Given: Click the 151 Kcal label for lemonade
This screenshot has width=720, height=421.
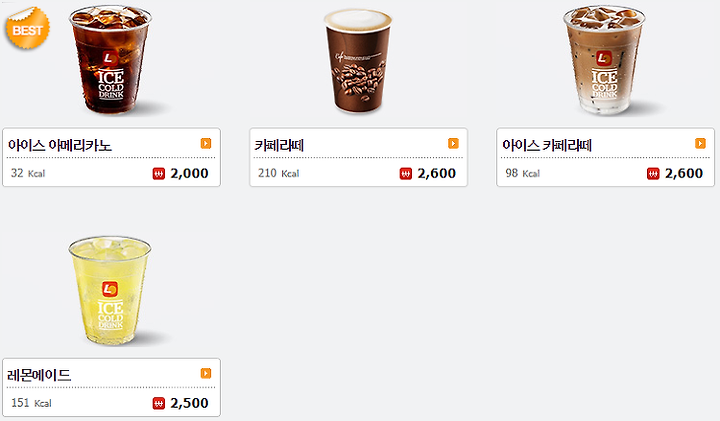Looking at the screenshot, I should pyautogui.click(x=31, y=403).
